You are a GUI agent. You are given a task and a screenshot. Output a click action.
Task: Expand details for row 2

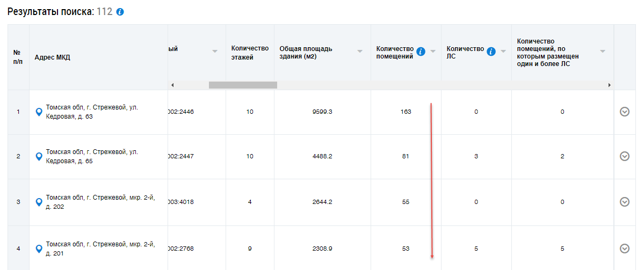[625, 156]
